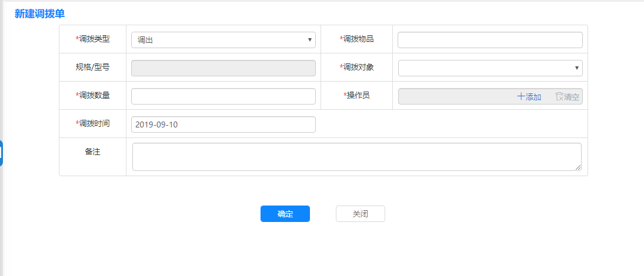Click the 新建调拨单 page title

40,14
